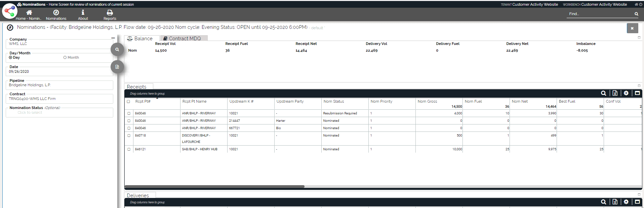The height and width of the screenshot is (208, 644).
Task: Tick the checkbox for row 846121
Action: click(x=129, y=149)
